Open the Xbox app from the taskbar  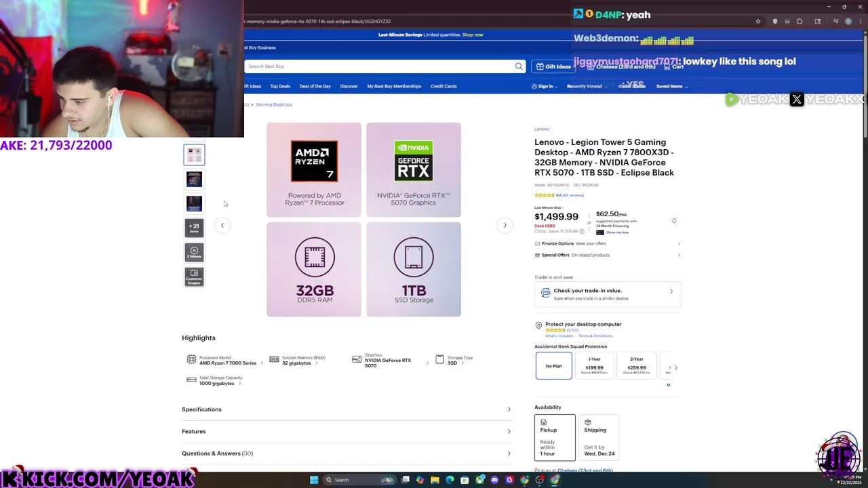pyautogui.click(x=479, y=480)
